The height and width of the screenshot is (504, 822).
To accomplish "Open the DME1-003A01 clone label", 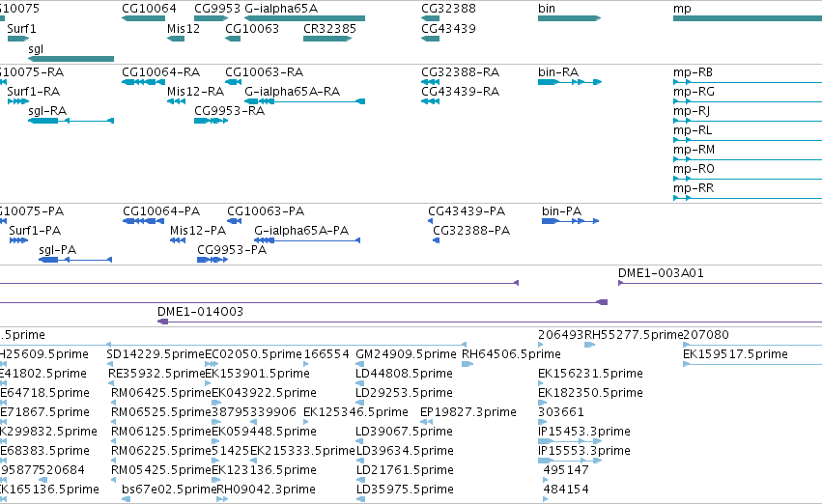I will (661, 273).
